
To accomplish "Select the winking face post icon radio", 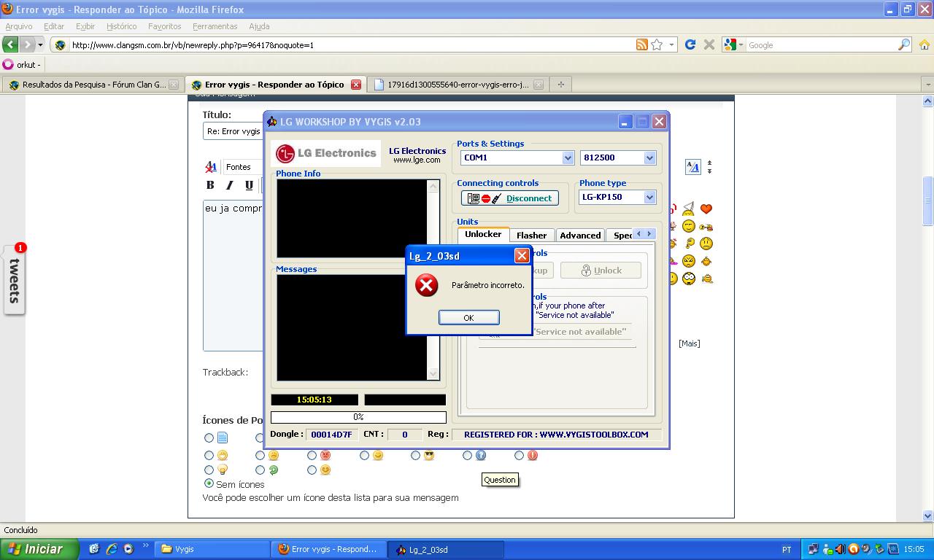I will 312,470.
